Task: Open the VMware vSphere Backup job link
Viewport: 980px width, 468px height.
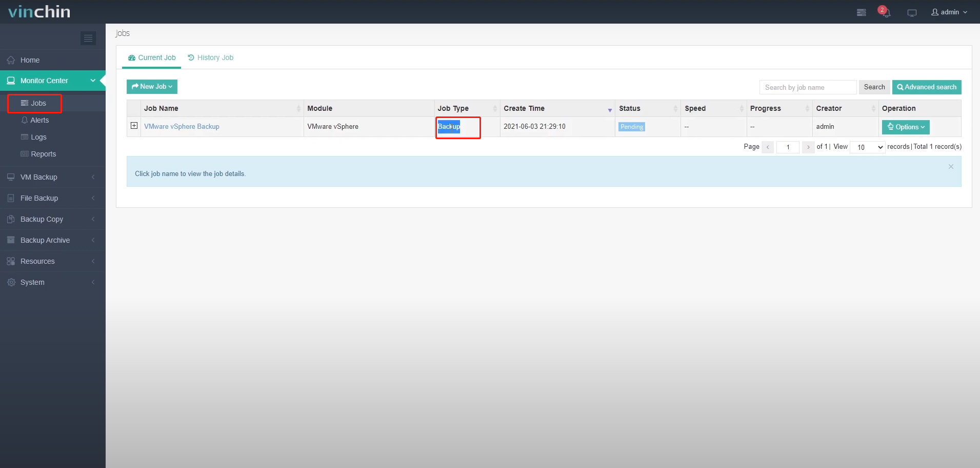Action: pos(182,126)
